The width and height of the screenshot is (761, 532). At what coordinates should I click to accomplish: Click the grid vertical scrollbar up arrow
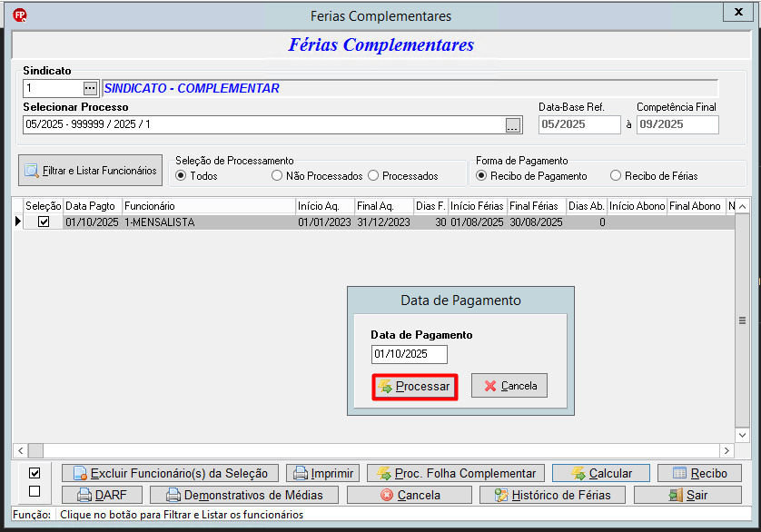pyautogui.click(x=742, y=206)
